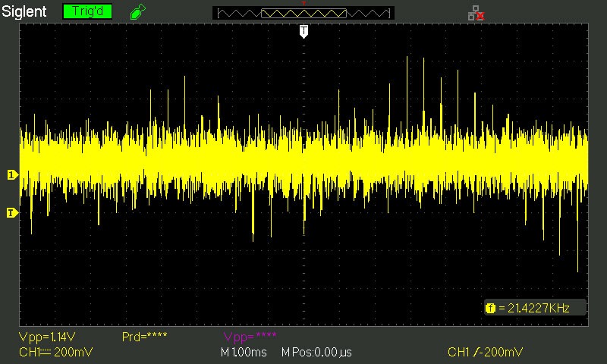Click the frequency counter f icon
The image size is (607, 364).
pos(490,308)
